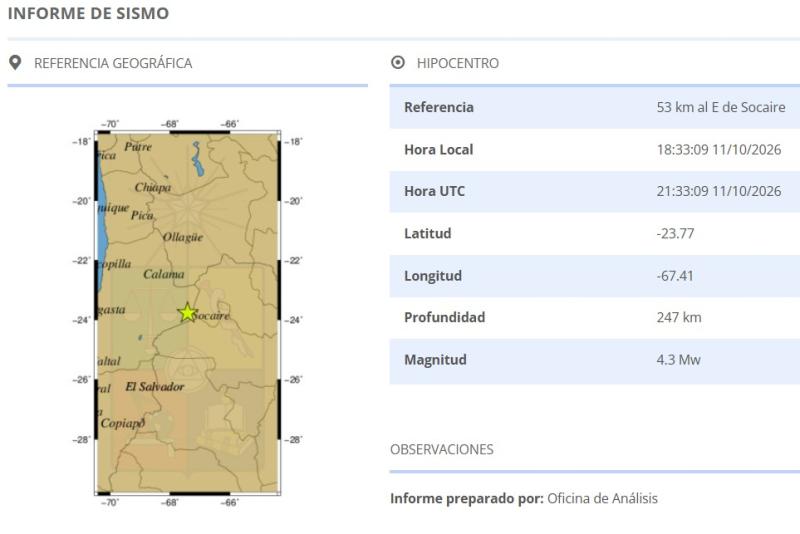Click the Latitud label
Viewport: 800px width, 534px height.
[428, 234]
